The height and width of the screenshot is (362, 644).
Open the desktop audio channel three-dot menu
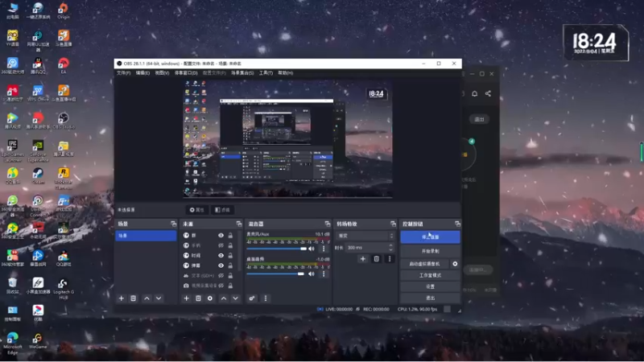(x=324, y=274)
